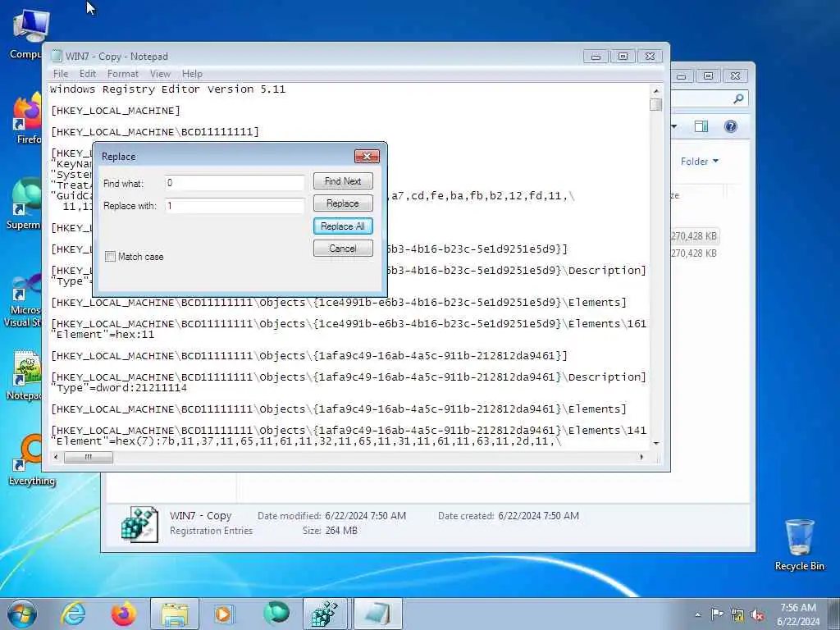Open the Edit menu in Notepad
This screenshot has width=840, height=630.
87,74
